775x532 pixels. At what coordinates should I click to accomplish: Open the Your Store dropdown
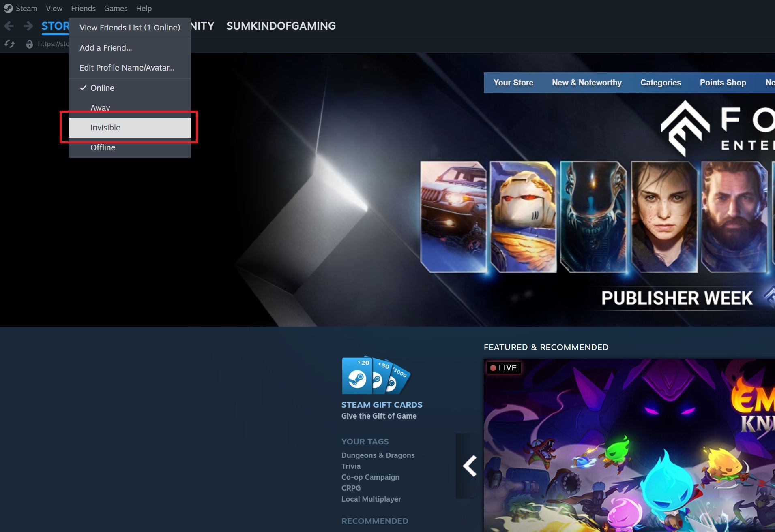513,83
